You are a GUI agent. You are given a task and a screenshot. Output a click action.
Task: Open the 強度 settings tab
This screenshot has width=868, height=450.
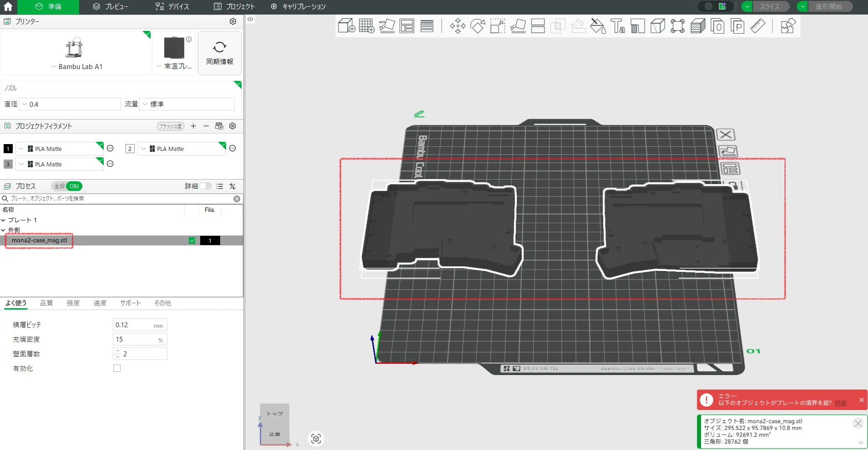coord(73,303)
